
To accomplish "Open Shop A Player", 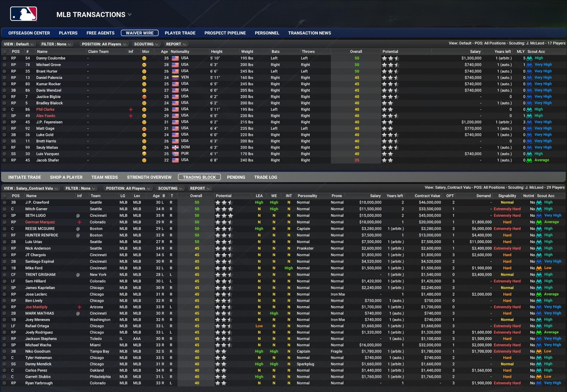I will (66, 177).
